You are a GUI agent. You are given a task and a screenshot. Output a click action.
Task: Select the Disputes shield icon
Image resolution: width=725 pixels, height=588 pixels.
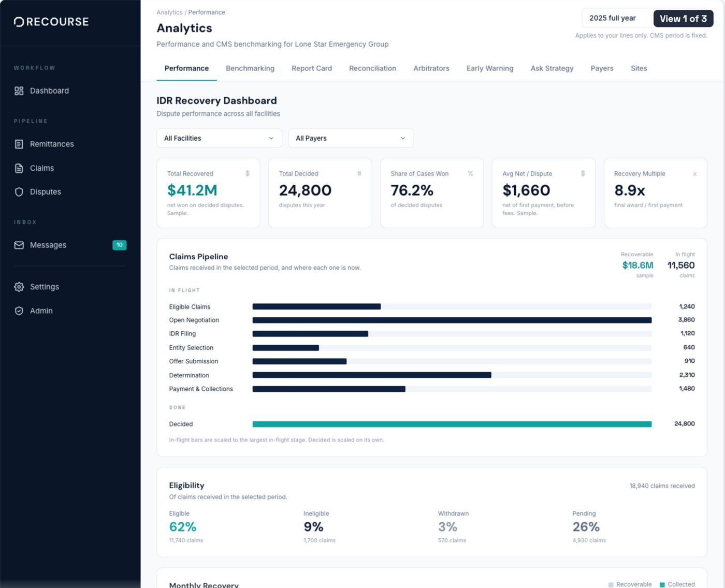[x=19, y=192]
